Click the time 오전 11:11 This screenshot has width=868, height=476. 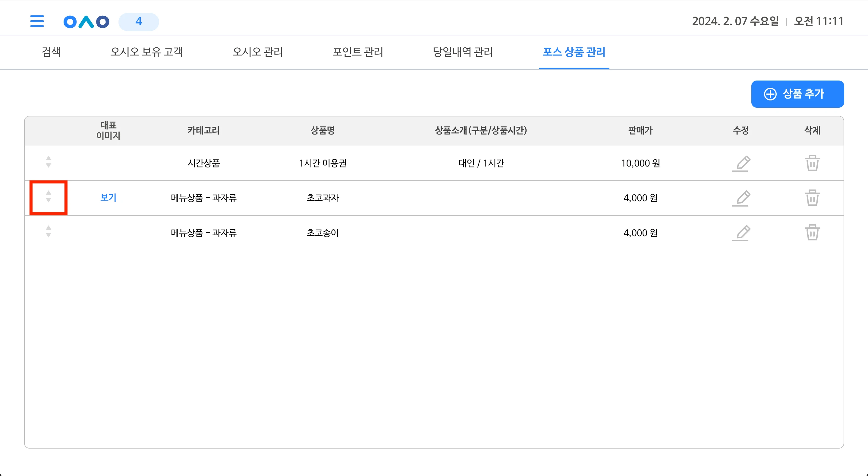819,21
